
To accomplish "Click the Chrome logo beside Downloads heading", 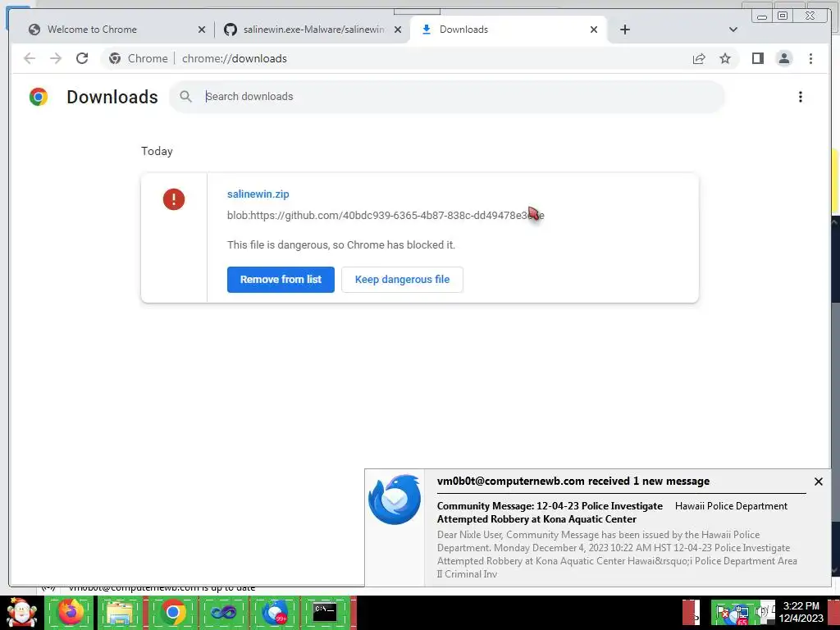I will (x=39, y=97).
